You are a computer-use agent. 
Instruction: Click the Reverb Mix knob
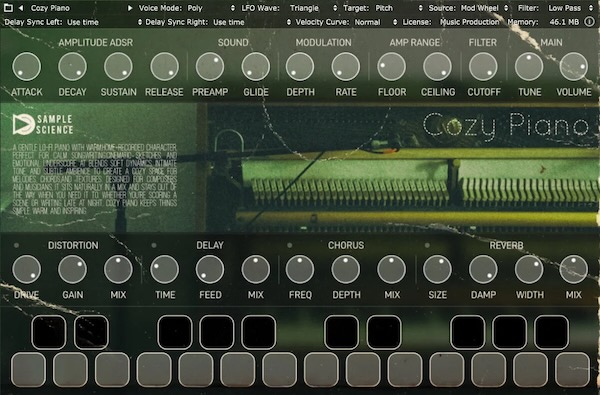[x=574, y=269]
